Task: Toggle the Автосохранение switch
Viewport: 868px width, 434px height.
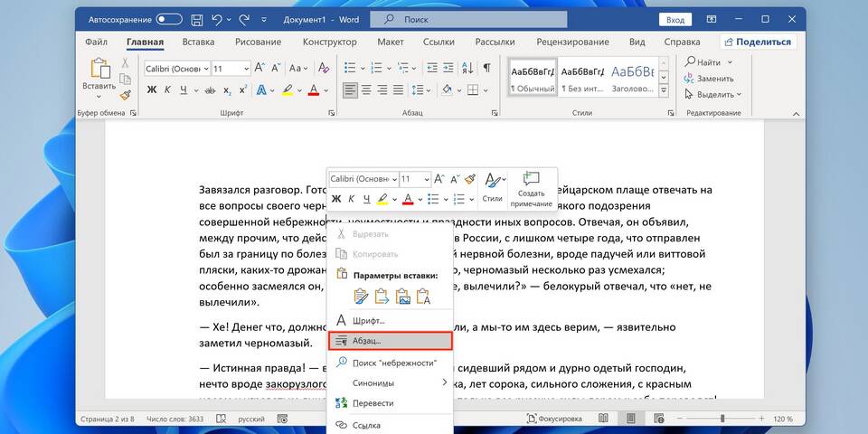Action: point(168,19)
